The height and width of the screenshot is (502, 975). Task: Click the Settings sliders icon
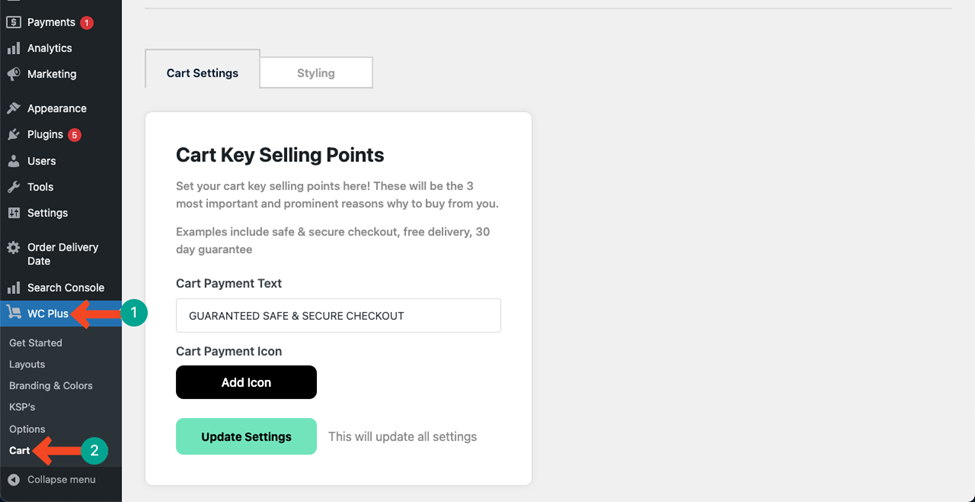[x=13, y=213]
